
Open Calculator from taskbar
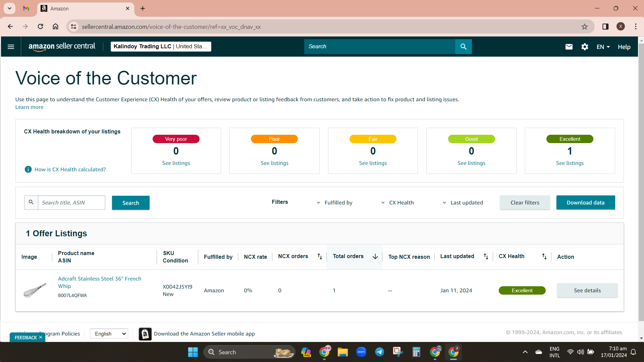pyautogui.click(x=416, y=352)
